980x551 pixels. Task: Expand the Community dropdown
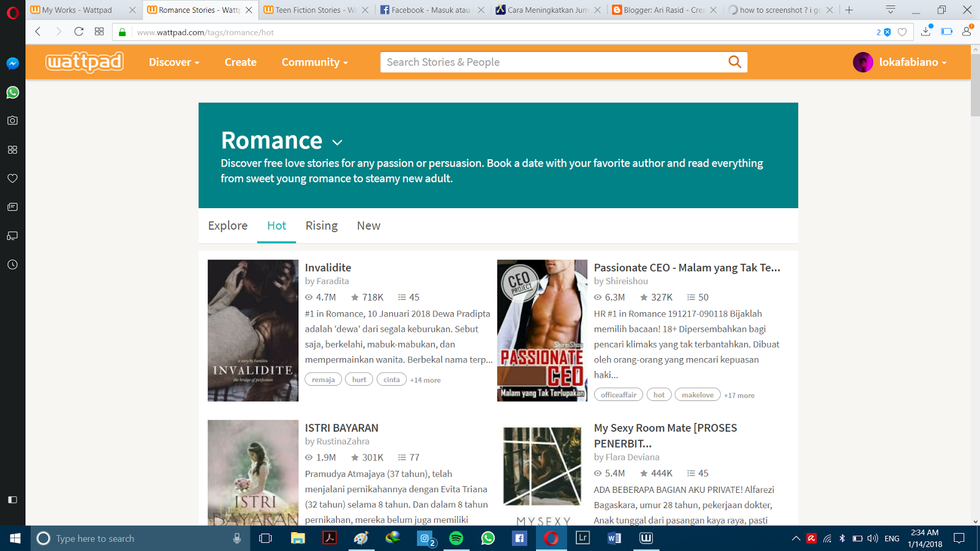click(x=315, y=62)
